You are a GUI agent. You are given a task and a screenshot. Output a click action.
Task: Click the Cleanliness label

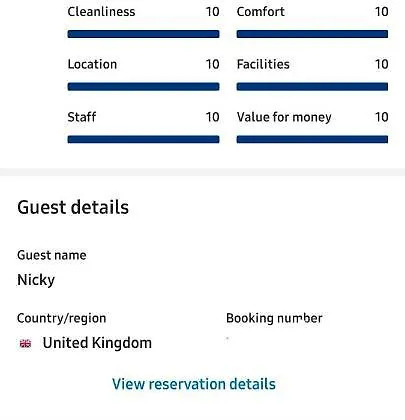click(101, 12)
